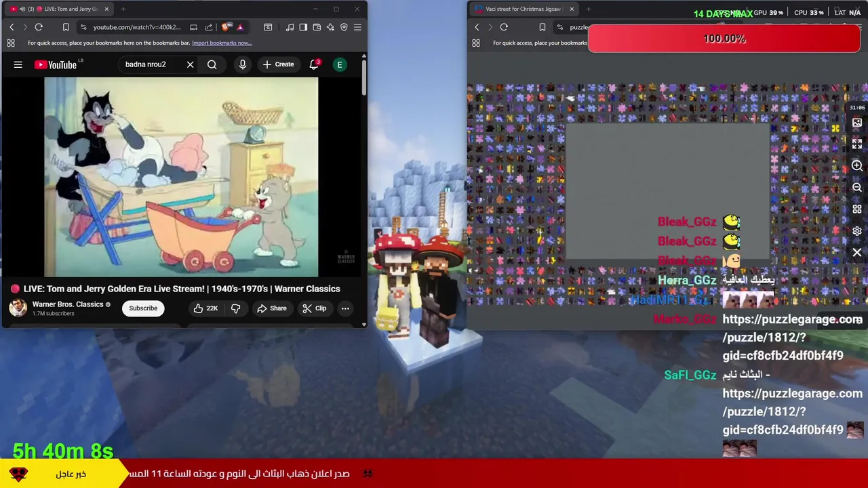The image size is (868, 488).
Task: Reload the YouTube page
Action: (39, 27)
